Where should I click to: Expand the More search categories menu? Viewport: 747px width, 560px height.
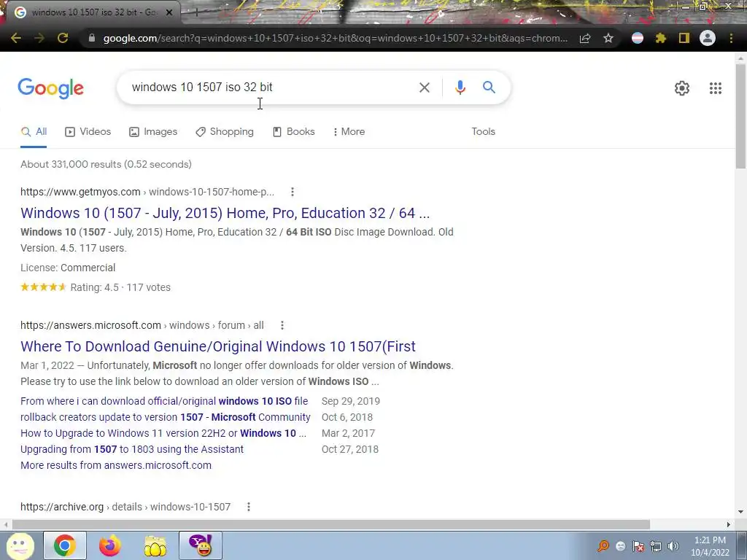(x=349, y=131)
